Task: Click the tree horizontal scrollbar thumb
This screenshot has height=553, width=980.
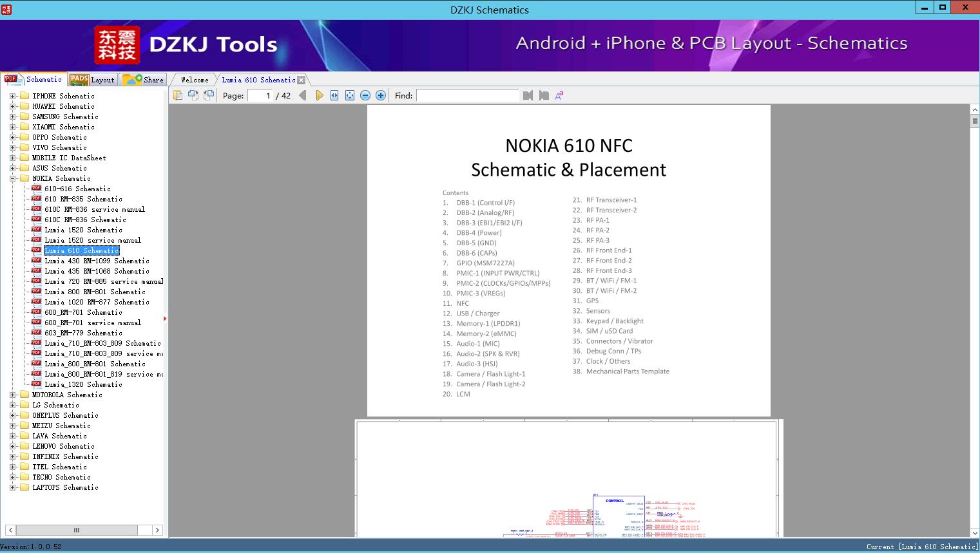Action: point(77,530)
